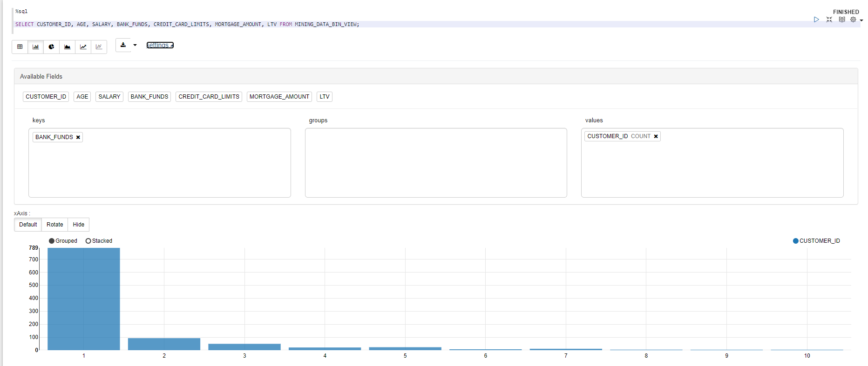Pick the MORTGAGE_AMOUNT available field

point(279,97)
